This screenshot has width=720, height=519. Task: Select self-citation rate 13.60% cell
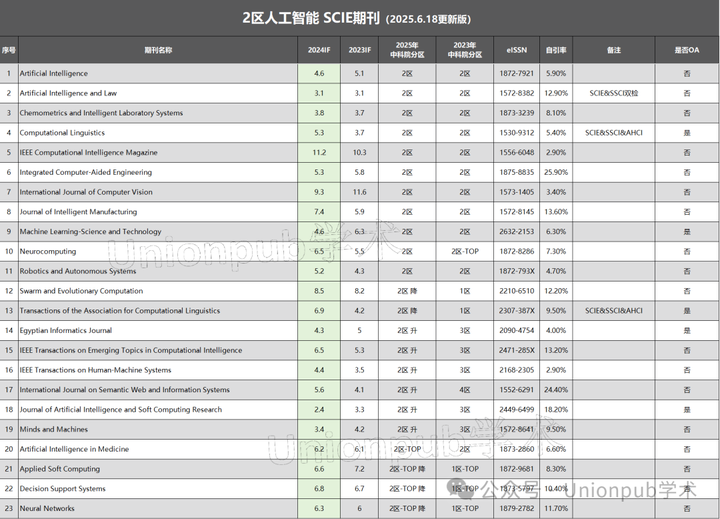[556, 212]
